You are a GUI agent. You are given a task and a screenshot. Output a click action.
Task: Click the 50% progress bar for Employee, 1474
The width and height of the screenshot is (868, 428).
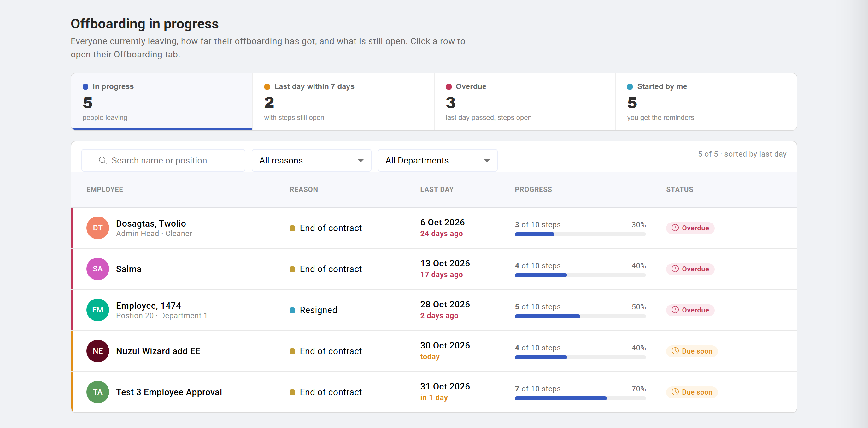[x=580, y=316]
